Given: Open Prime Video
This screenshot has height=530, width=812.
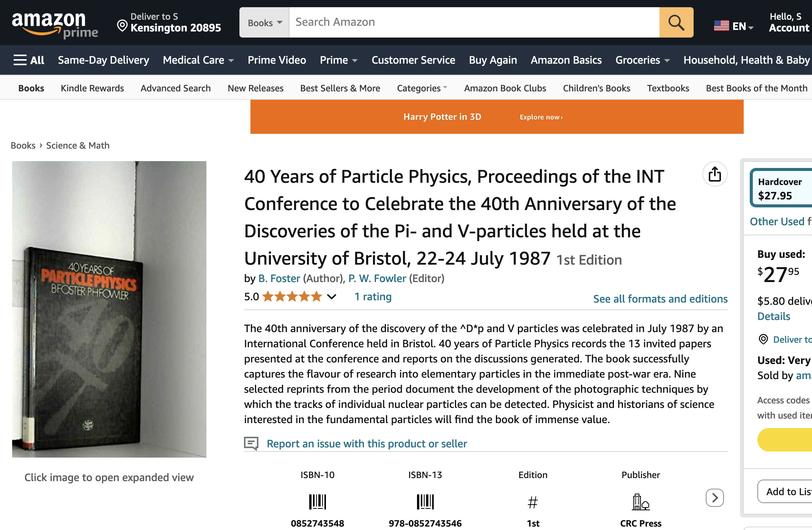Looking at the screenshot, I should coord(277,60).
